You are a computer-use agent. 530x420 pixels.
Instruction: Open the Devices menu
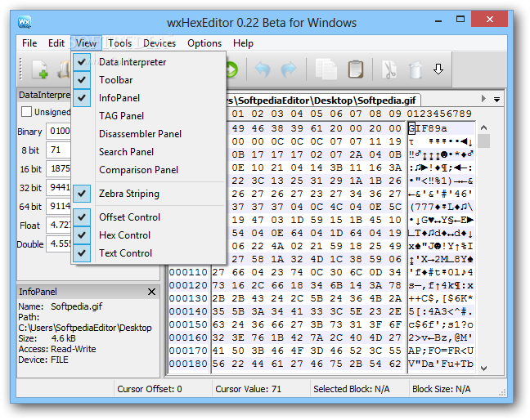click(x=159, y=43)
